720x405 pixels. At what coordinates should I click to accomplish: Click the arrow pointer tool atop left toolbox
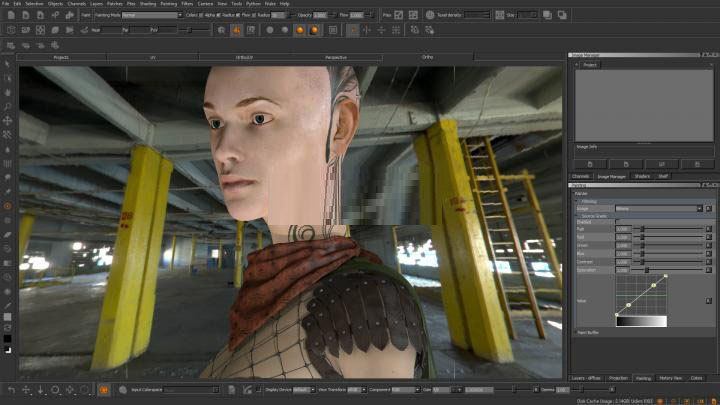click(x=7, y=64)
